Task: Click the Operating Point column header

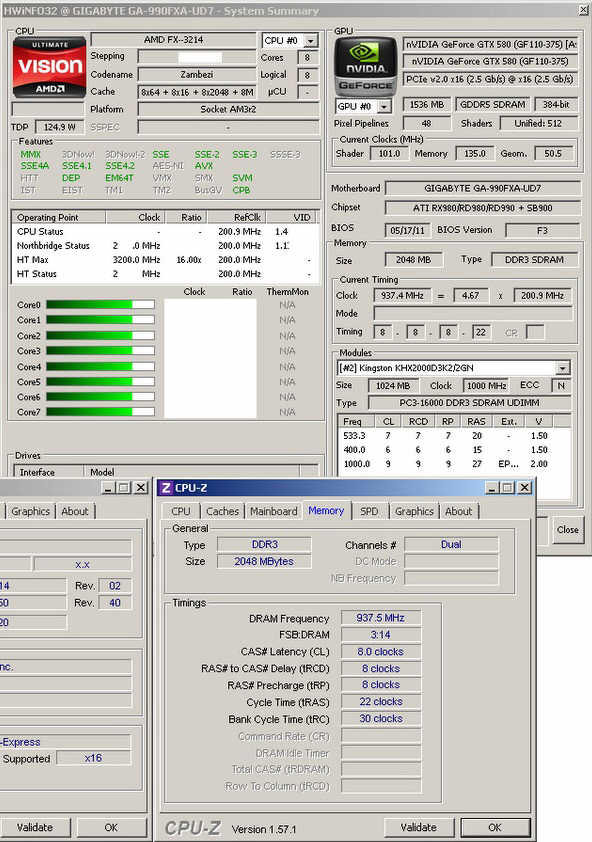Action: 59,217
